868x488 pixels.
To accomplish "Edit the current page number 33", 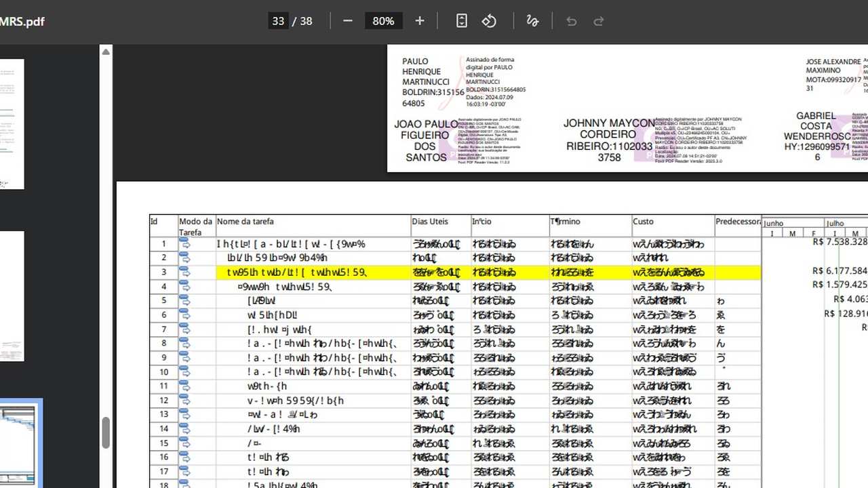I will (278, 21).
